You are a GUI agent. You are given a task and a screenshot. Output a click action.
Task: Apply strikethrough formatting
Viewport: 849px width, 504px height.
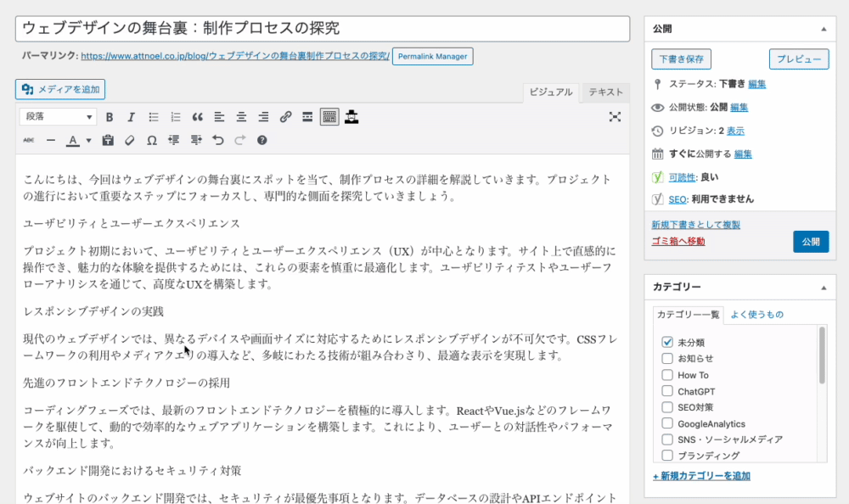[x=29, y=140]
